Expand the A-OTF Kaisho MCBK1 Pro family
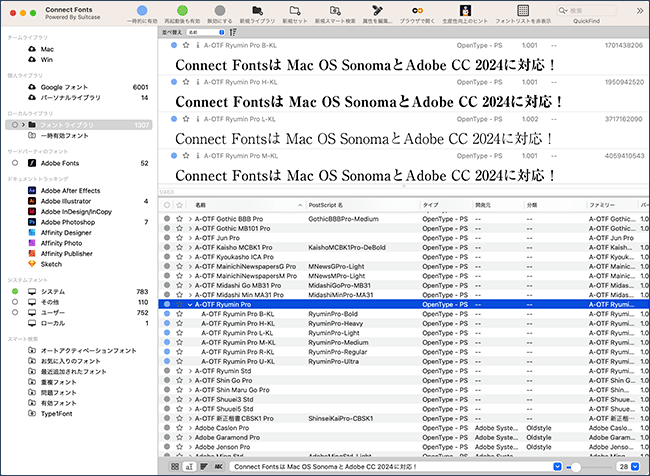Viewport: 650px width, 476px height. [190, 247]
